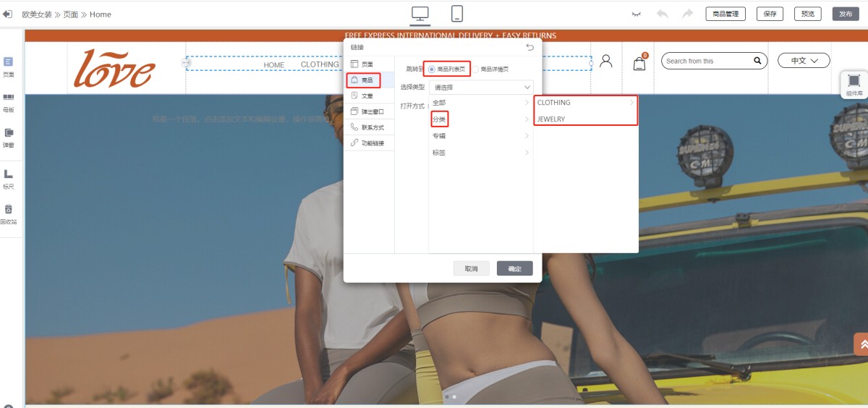Image resolution: width=868 pixels, height=408 pixels.
Task: Expand the 中文 language dropdown
Action: click(803, 61)
